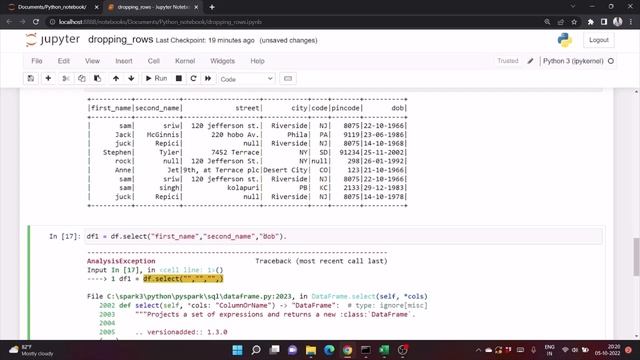
Task: Save notebook with the floppy disk icon
Action: pyautogui.click(x=31, y=78)
